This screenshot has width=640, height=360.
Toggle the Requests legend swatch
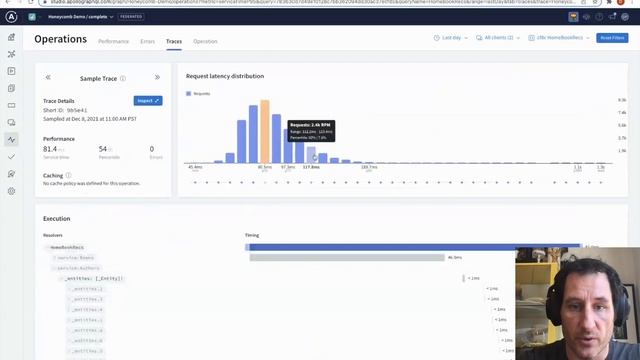(x=189, y=93)
